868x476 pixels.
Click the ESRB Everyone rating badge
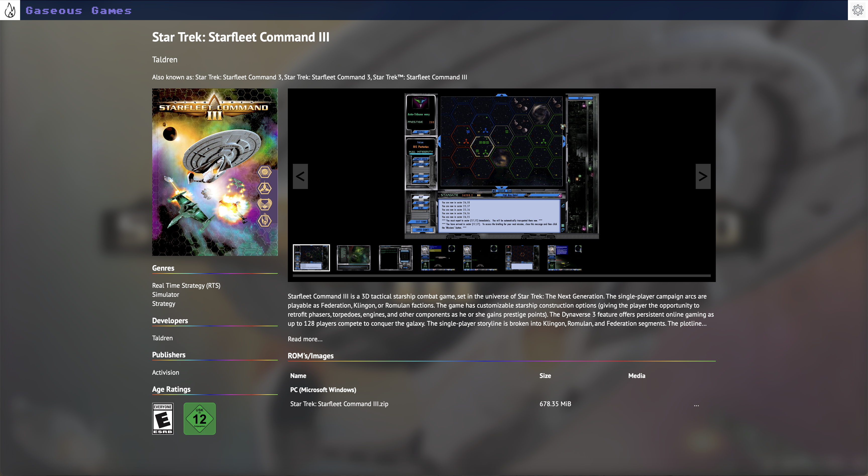click(163, 418)
